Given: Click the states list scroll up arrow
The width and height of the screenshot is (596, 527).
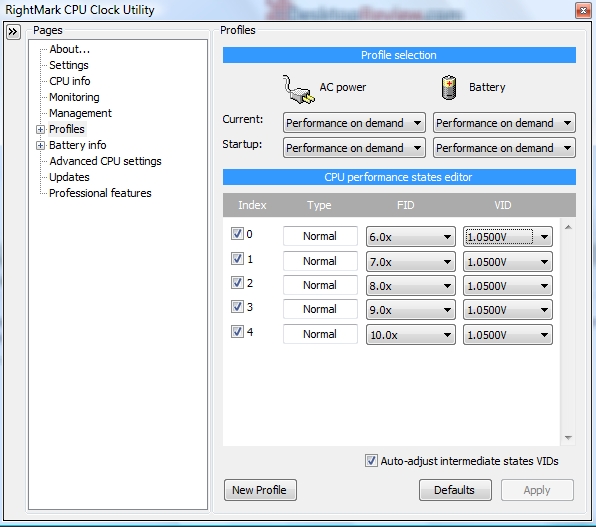Looking at the screenshot, I should coord(568,227).
